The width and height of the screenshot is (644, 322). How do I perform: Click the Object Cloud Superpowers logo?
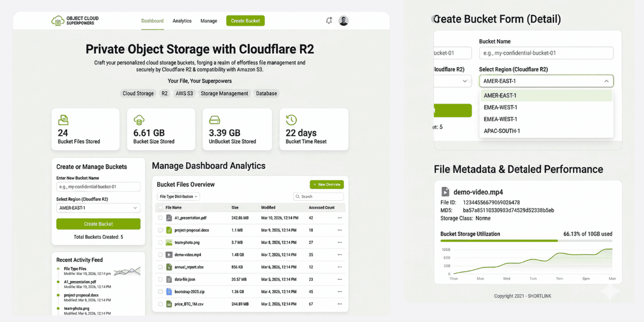pos(75,21)
